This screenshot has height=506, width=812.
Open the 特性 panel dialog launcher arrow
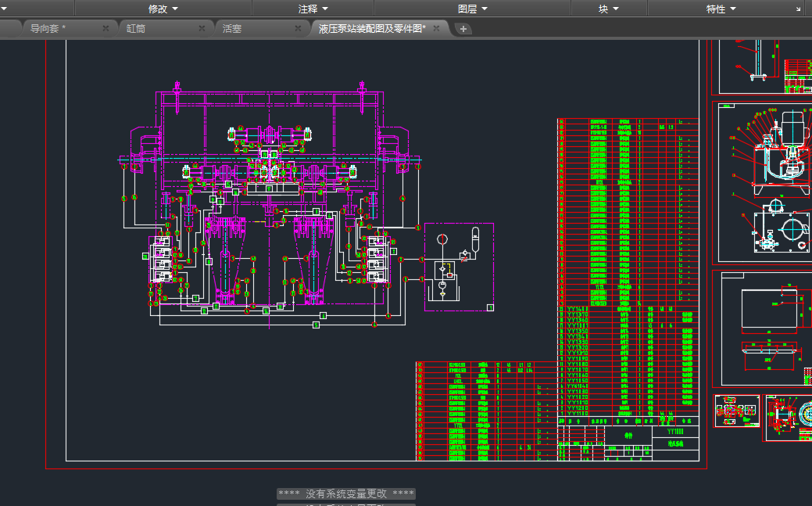tap(798, 9)
